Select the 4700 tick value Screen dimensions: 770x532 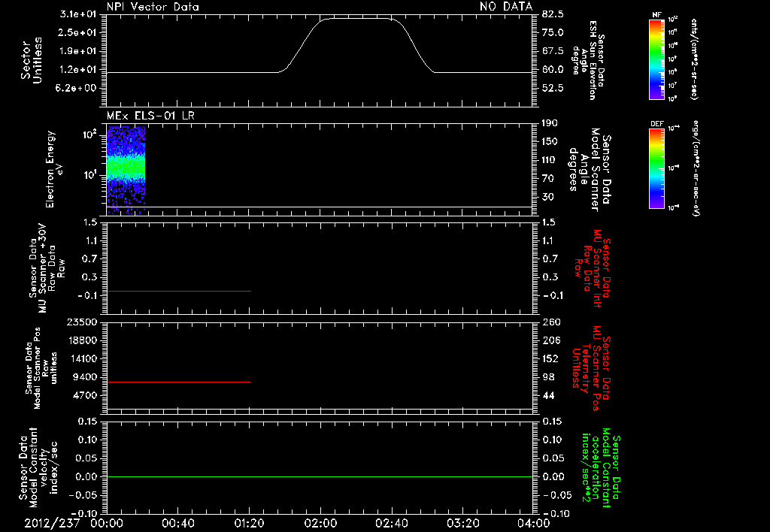(84, 395)
